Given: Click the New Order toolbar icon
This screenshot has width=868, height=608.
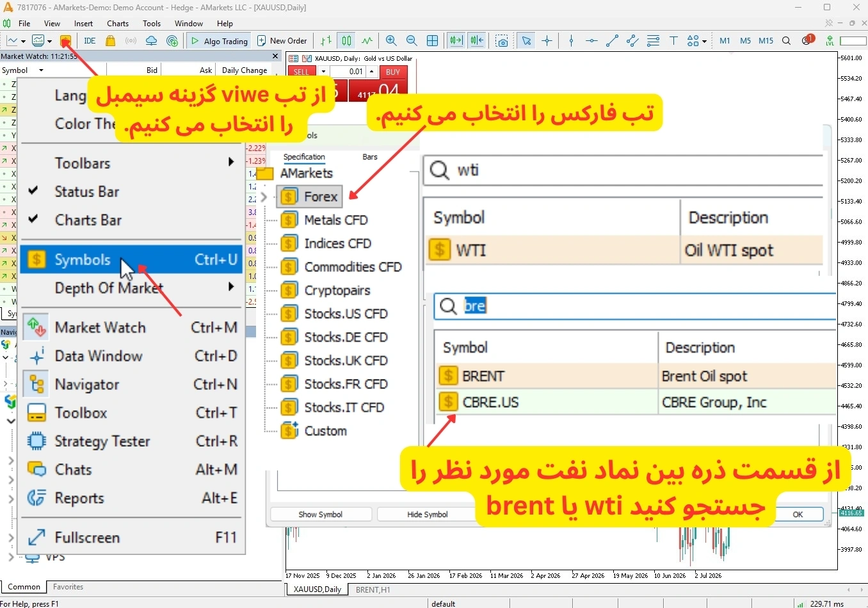Looking at the screenshot, I should 282,40.
